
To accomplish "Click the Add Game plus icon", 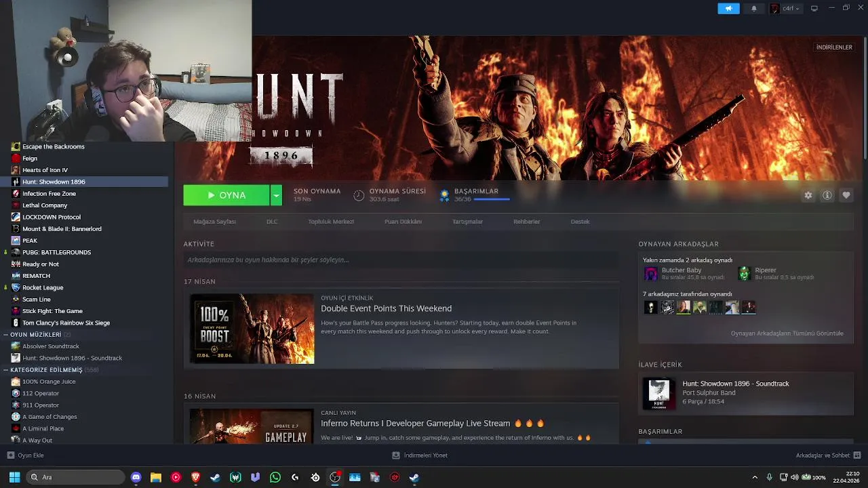I will (10, 455).
